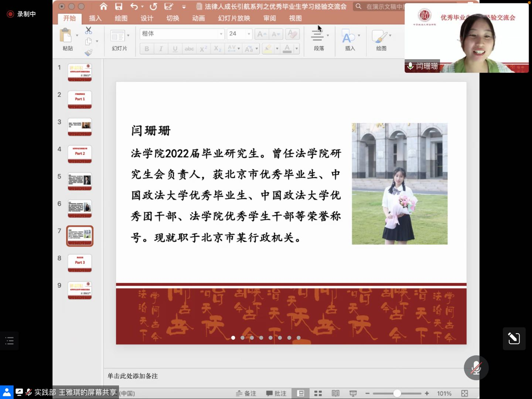
Task: Switch to the 幻灯片放映 tab
Action: pos(234,18)
